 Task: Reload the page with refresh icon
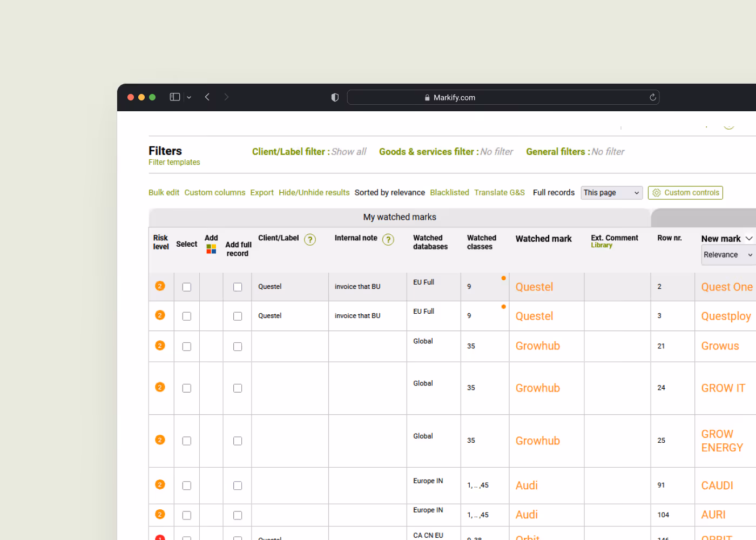(x=652, y=97)
